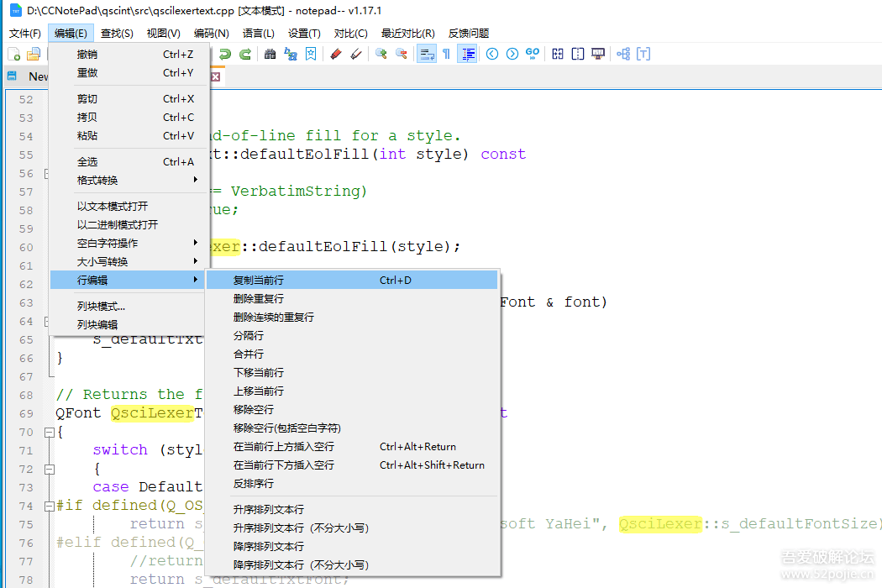The height and width of the screenshot is (588, 882).
Task: Click the Zoom in magnifier icon
Action: (x=381, y=54)
